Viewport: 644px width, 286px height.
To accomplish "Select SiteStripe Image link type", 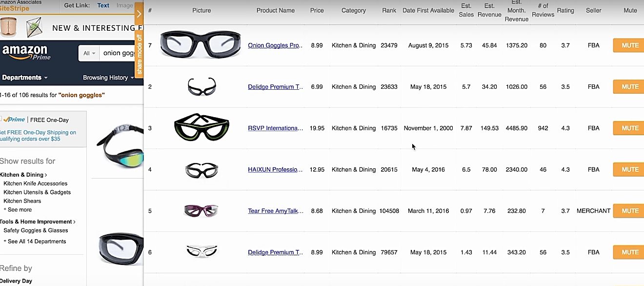I will tap(125, 5).
